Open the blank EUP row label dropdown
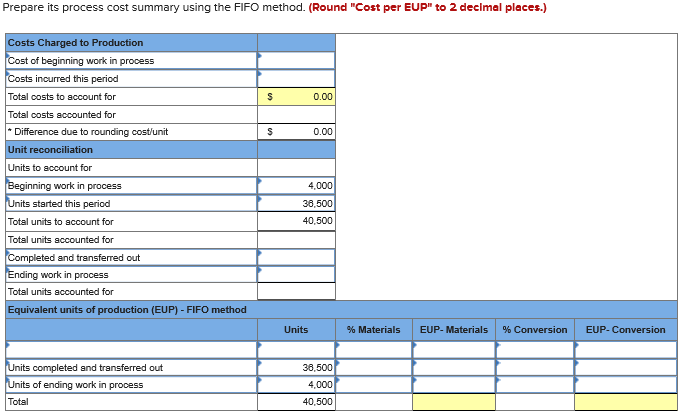 (132, 350)
